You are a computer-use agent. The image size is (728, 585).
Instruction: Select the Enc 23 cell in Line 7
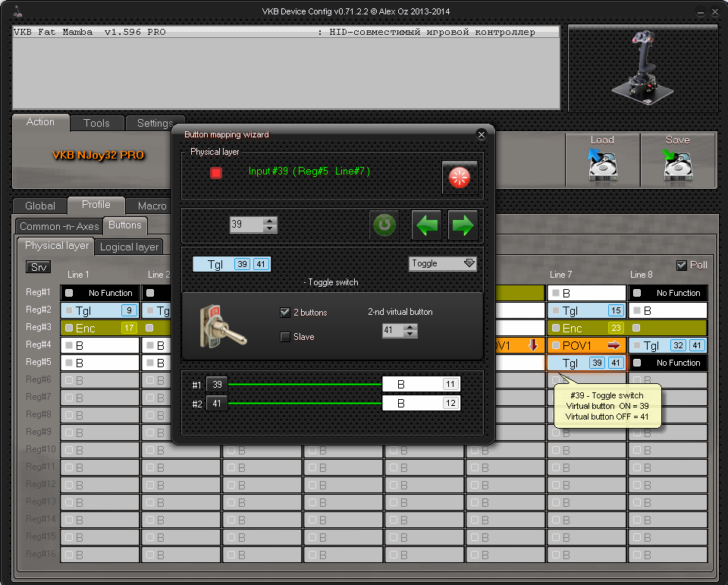[587, 328]
